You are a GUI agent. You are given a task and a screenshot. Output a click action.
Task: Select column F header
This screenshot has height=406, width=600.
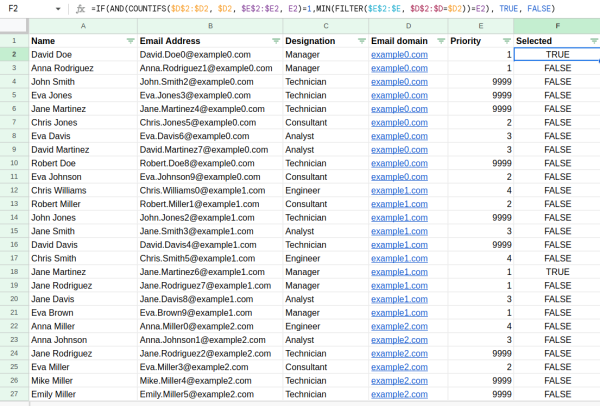pyautogui.click(x=557, y=26)
